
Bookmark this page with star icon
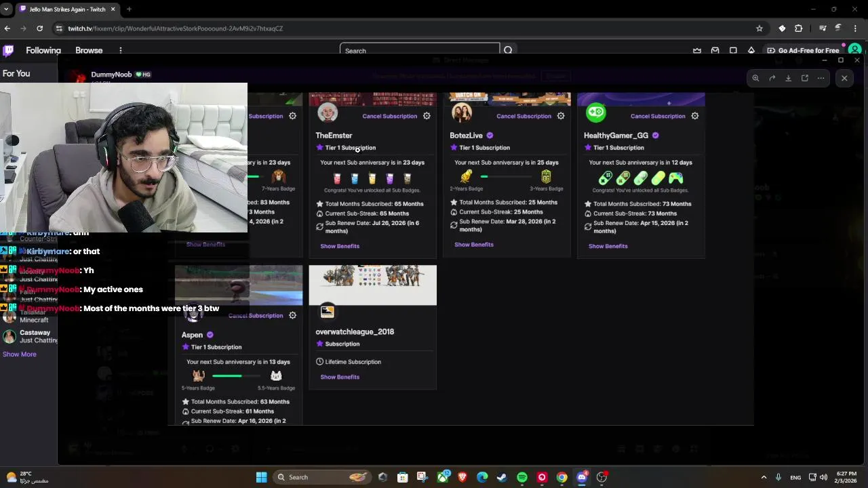tap(759, 28)
